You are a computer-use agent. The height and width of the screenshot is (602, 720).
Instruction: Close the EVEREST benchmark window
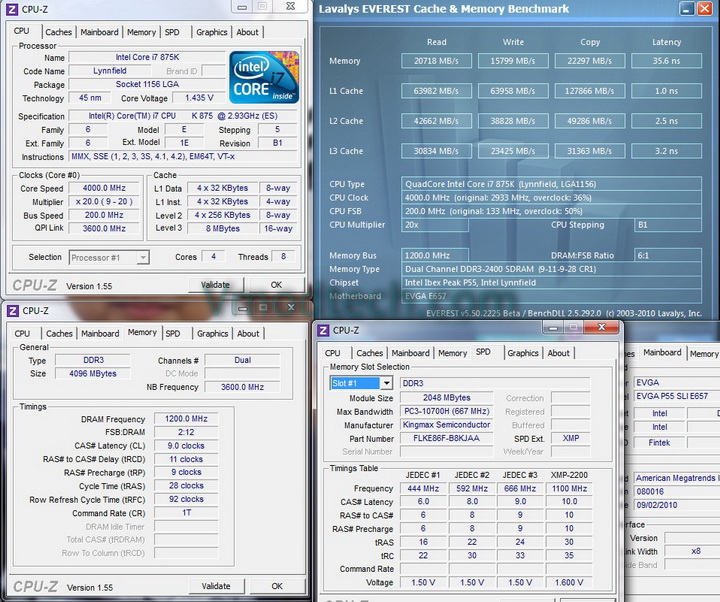pyautogui.click(x=705, y=9)
